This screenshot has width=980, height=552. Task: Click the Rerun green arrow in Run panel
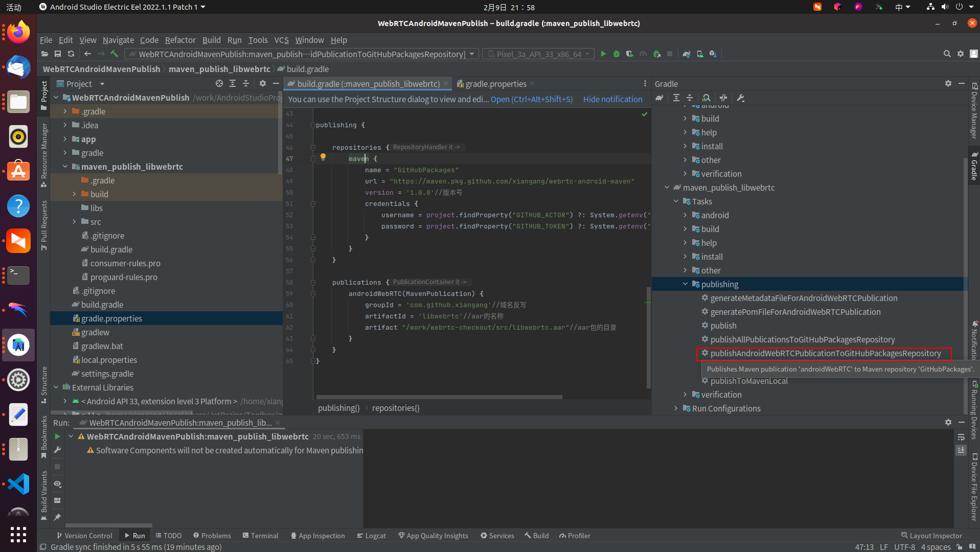coord(57,436)
